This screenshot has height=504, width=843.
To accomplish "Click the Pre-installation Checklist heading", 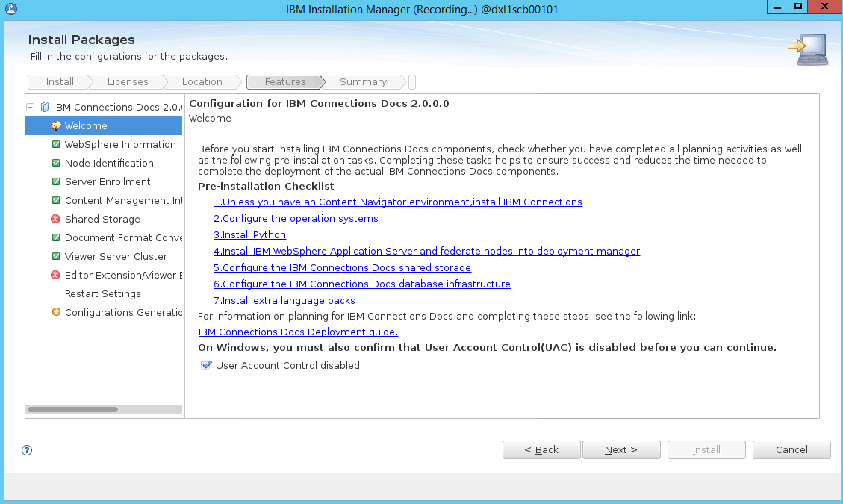I will 266,186.
